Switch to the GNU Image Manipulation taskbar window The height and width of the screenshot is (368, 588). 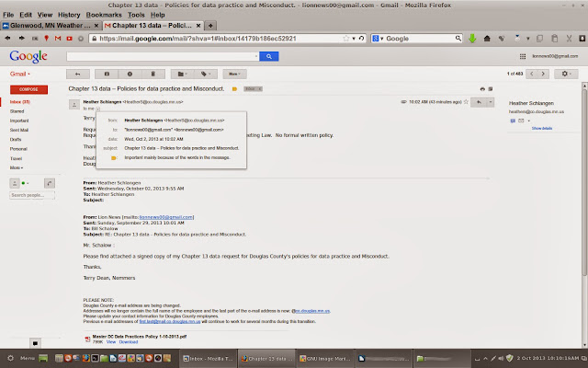[325, 358]
